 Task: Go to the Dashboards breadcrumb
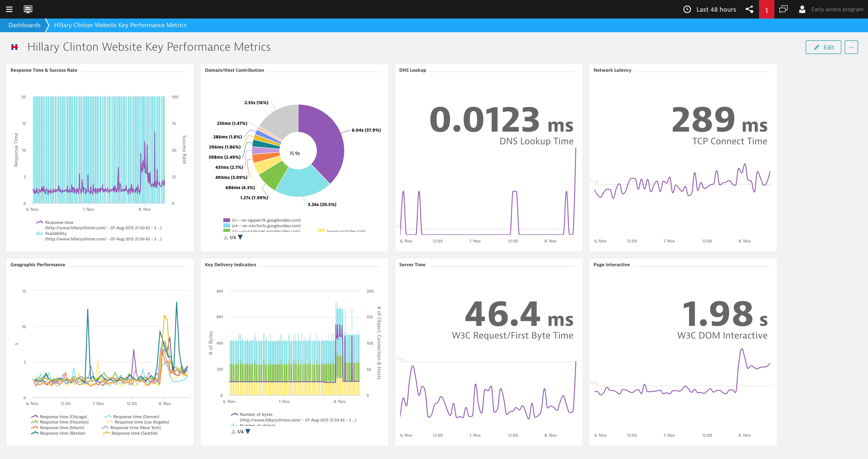point(24,25)
